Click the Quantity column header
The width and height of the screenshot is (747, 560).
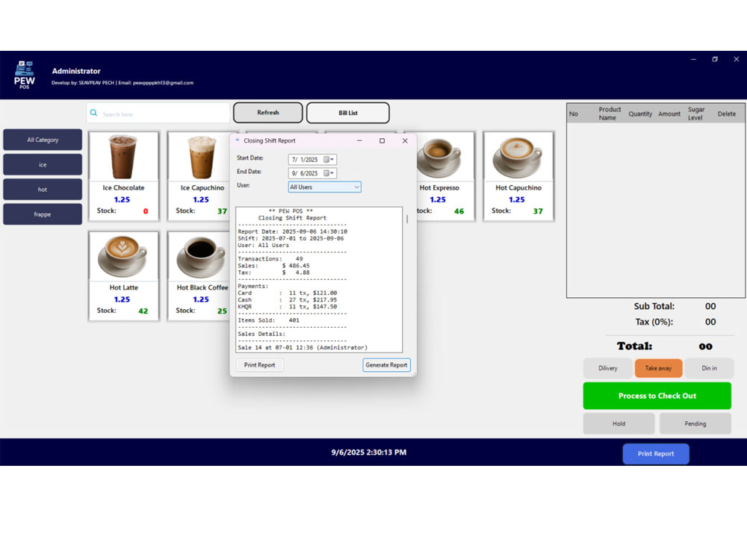click(x=640, y=113)
